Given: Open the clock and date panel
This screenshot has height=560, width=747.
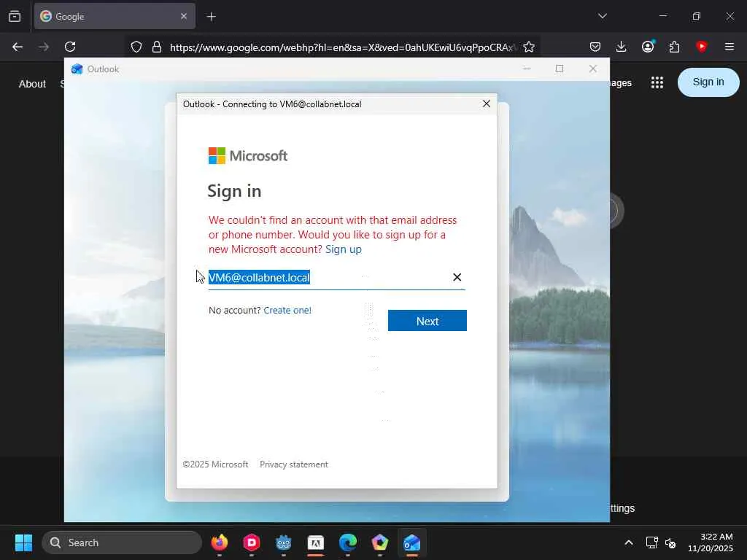Looking at the screenshot, I should (x=711, y=542).
